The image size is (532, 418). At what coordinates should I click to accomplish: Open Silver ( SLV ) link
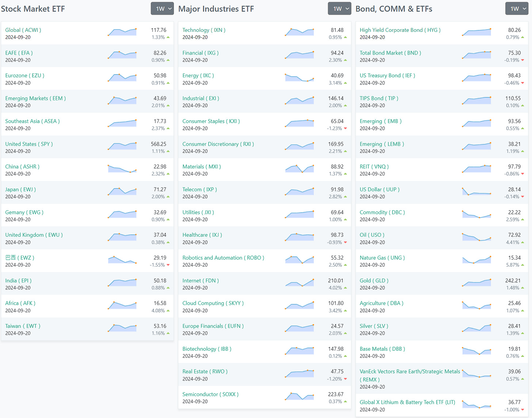374,326
